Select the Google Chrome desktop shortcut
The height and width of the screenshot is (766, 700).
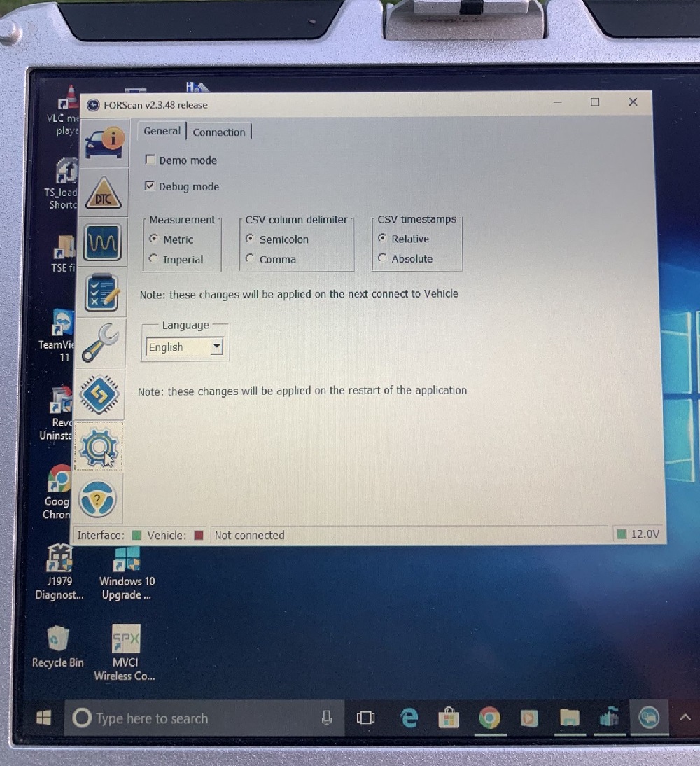(59, 492)
